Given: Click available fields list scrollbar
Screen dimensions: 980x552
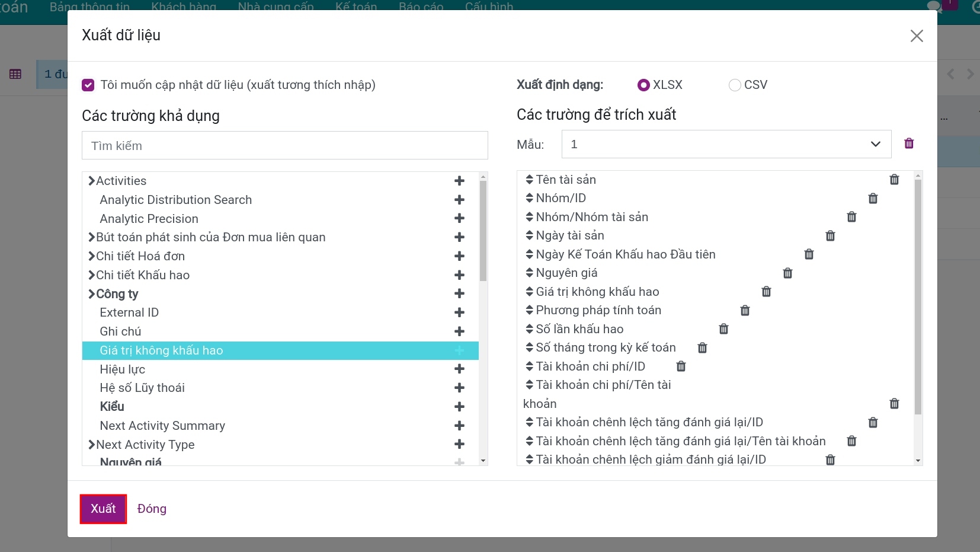Looking at the screenshot, I should [483, 231].
